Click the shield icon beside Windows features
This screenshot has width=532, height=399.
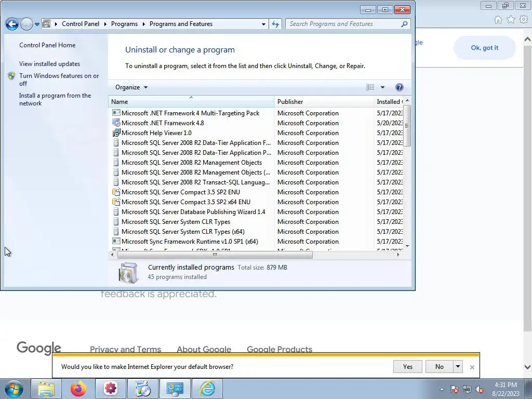point(11,76)
